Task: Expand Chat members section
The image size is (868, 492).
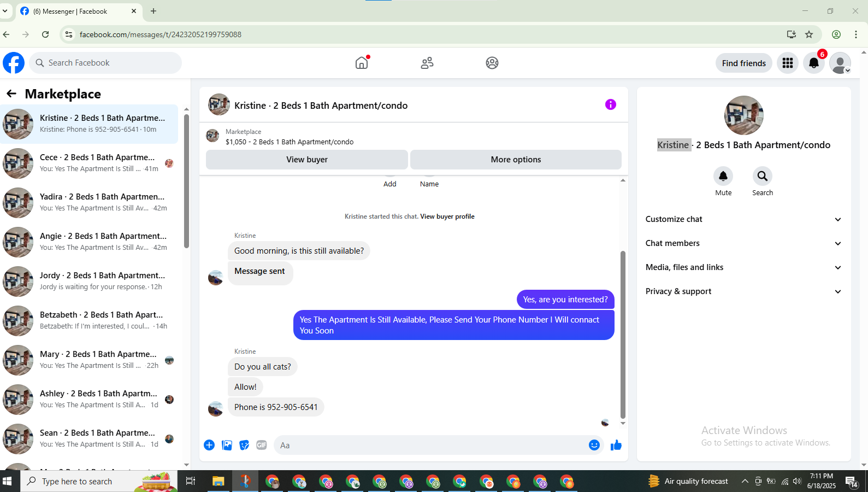Action: (743, 243)
